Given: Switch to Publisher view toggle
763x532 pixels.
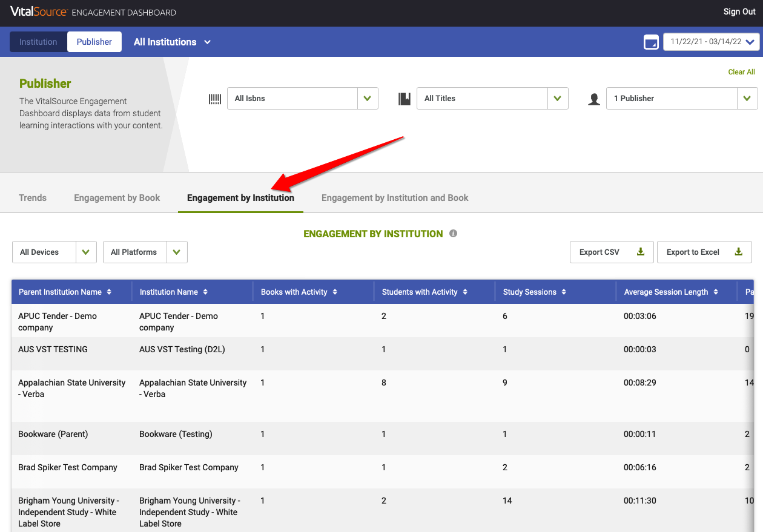Looking at the screenshot, I should (94, 42).
